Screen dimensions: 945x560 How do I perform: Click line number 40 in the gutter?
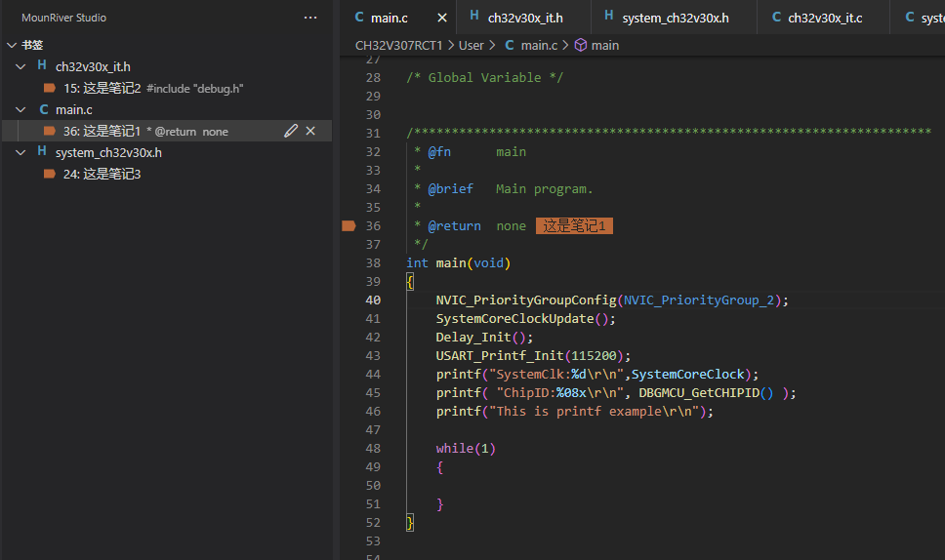373,300
